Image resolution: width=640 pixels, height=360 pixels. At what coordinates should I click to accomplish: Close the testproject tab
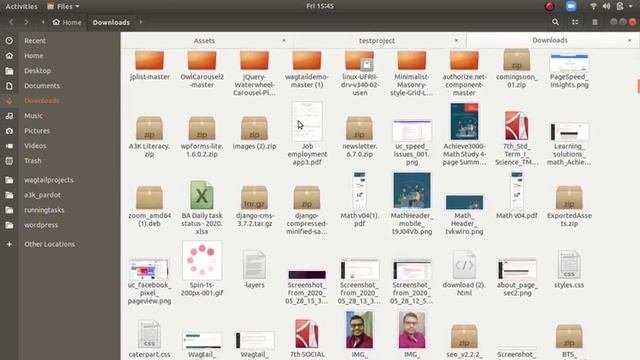pos(456,40)
